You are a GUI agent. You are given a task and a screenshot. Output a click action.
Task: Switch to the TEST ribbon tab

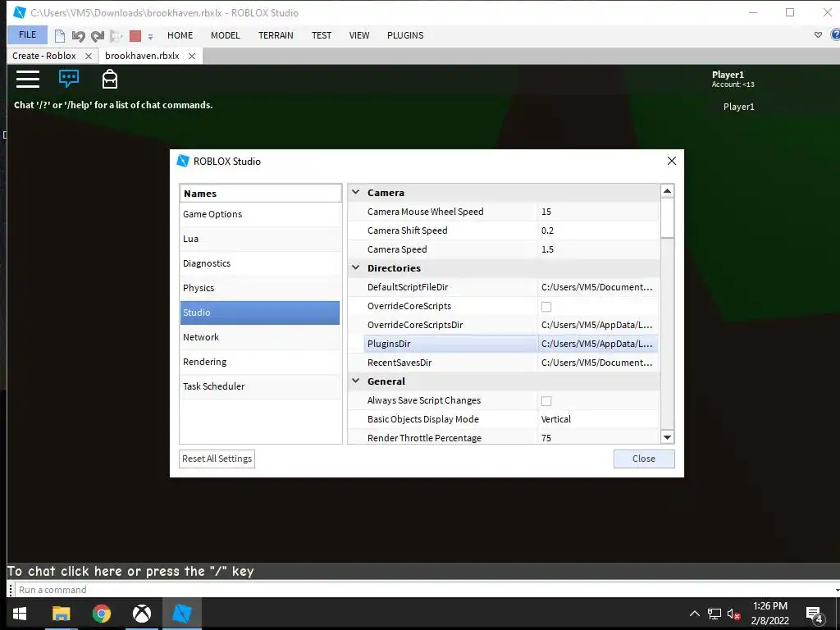click(322, 35)
